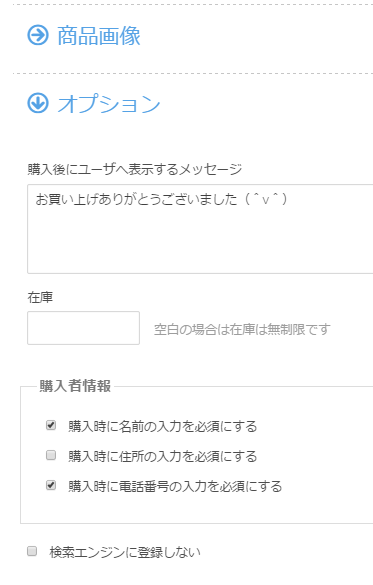
Task: Click the 空白の場合は在庫は無制限です hint text
Action: (x=242, y=329)
